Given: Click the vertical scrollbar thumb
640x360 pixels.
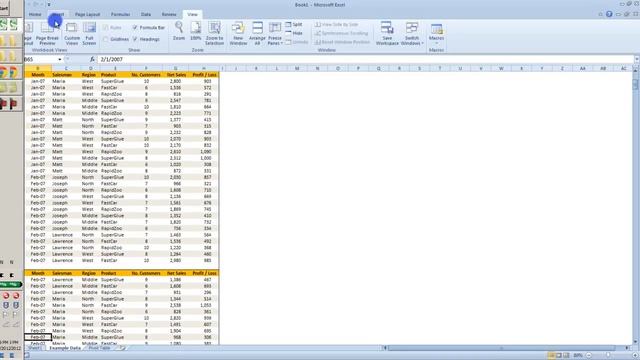Looking at the screenshot, I should tap(636, 84).
